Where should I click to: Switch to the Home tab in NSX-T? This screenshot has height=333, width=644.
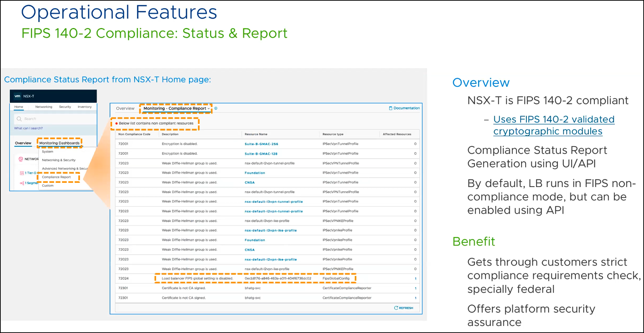pos(19,107)
